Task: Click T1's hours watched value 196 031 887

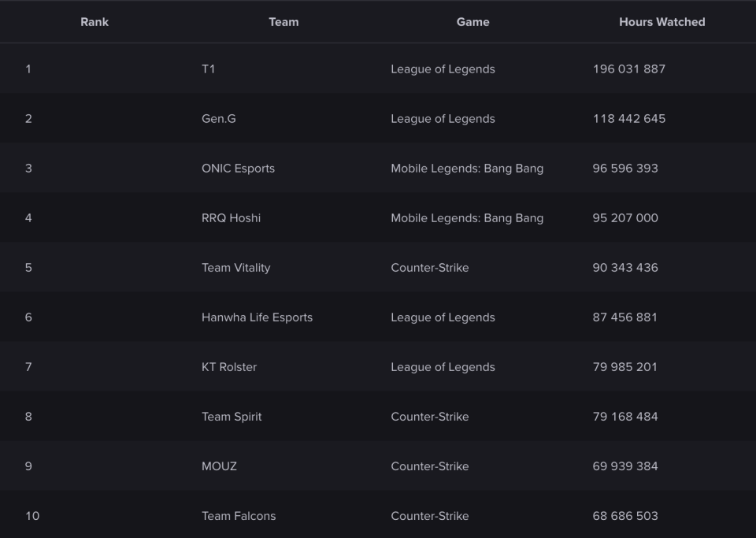Action: (628, 69)
